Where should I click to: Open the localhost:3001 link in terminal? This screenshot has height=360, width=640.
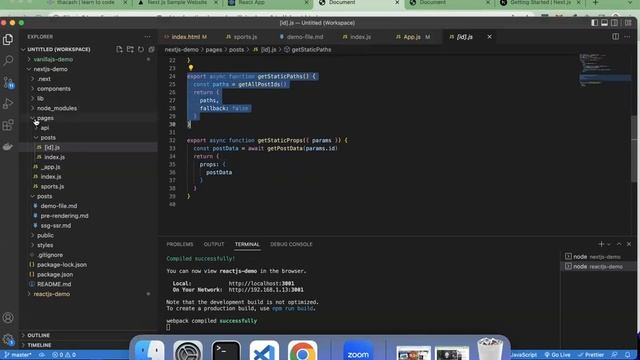(261, 283)
